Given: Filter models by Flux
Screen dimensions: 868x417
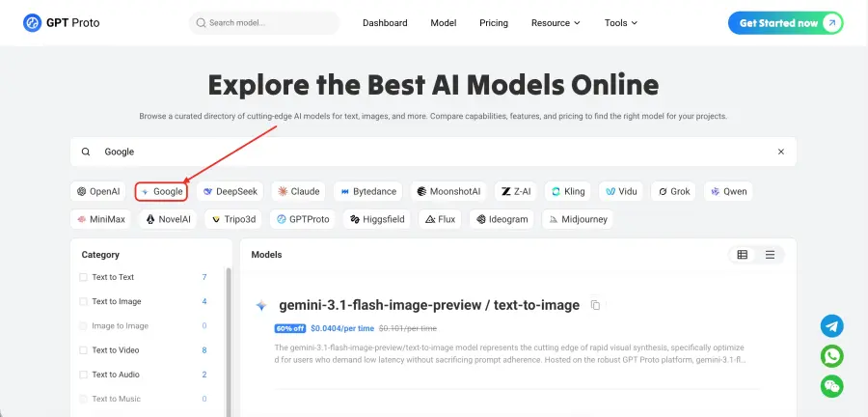Looking at the screenshot, I should pos(440,219).
